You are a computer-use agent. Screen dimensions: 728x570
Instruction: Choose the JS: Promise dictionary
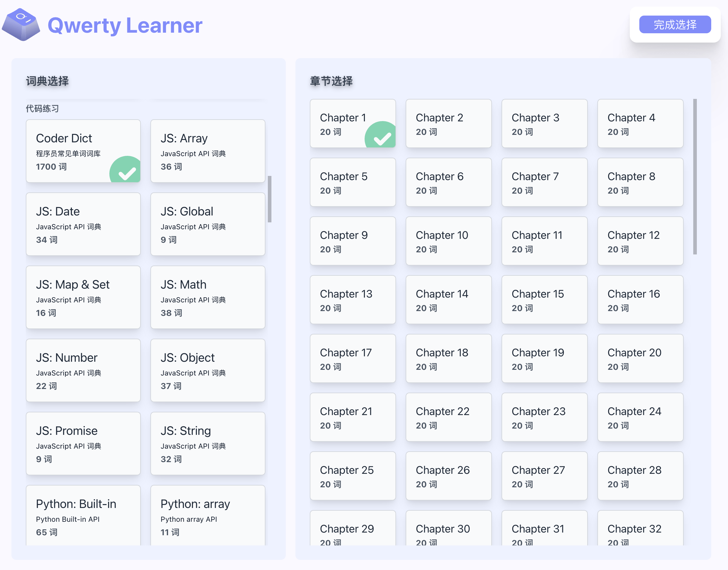click(x=83, y=443)
